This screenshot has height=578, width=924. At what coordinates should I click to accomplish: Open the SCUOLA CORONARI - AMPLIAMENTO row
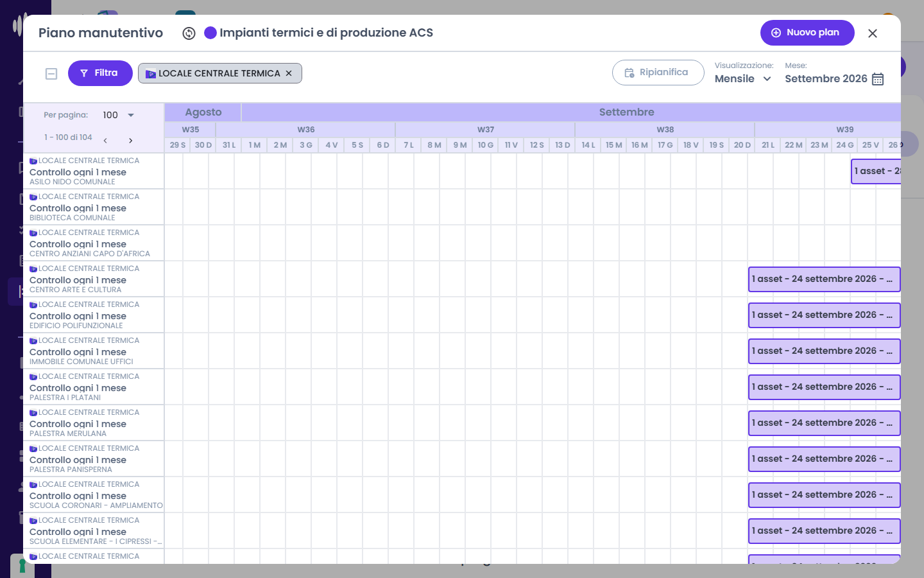(x=94, y=495)
